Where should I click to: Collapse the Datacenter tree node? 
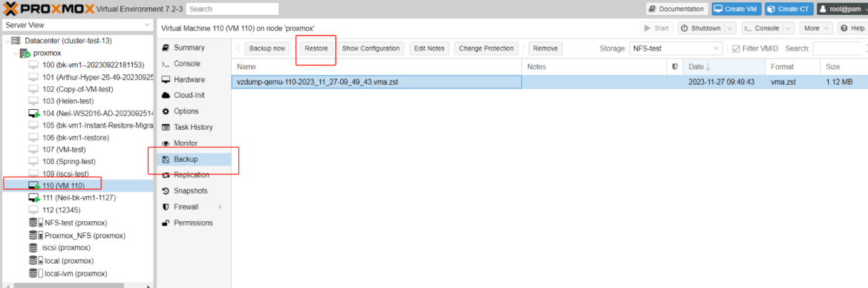(7, 41)
